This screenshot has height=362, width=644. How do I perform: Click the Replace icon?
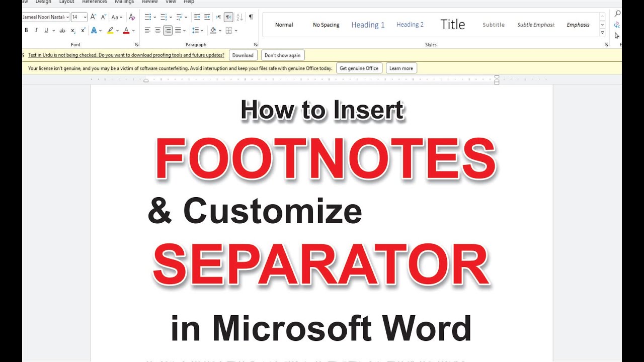pyautogui.click(x=617, y=25)
